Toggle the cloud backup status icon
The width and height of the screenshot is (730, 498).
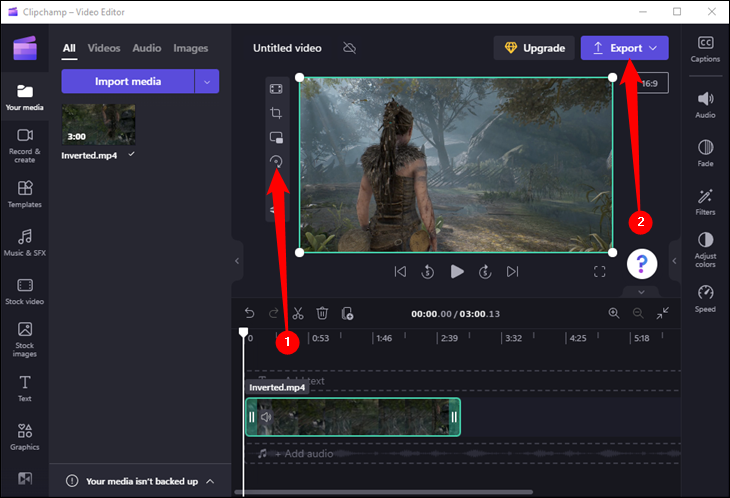[x=349, y=48]
